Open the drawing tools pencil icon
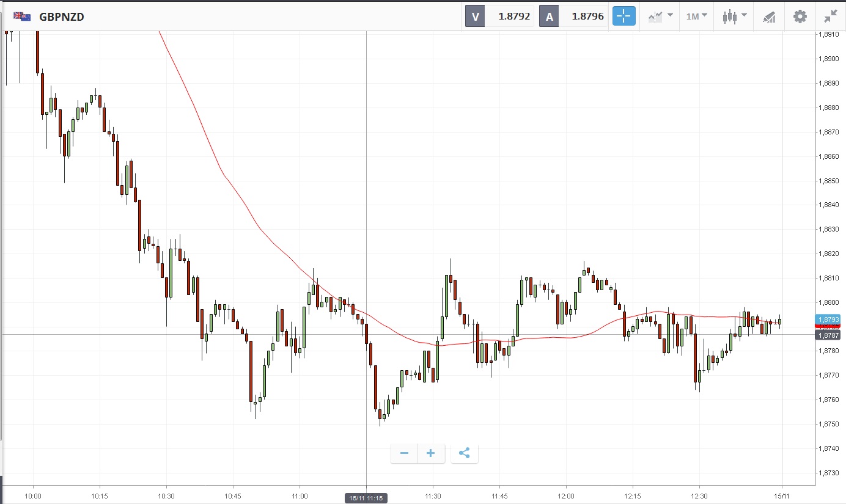This screenshot has width=846, height=504. coord(769,16)
